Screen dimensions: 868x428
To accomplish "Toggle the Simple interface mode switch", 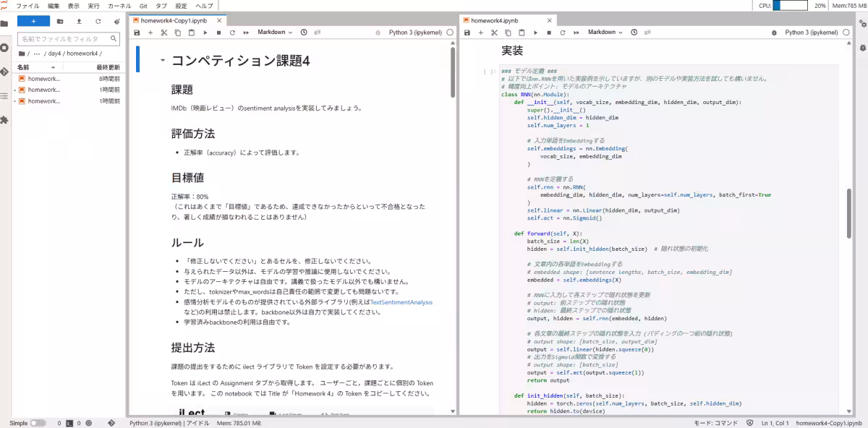I will [x=38, y=422].
